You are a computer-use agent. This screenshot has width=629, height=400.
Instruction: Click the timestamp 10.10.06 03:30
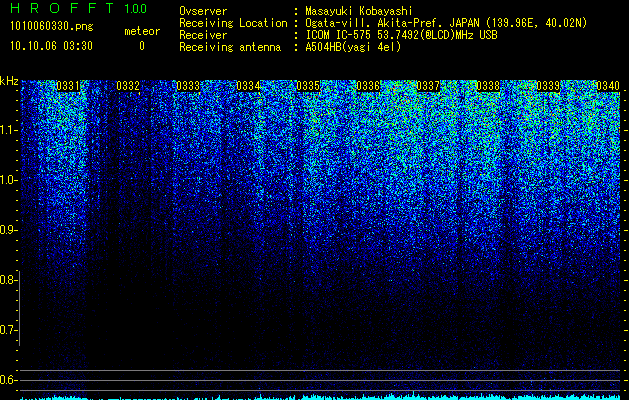click(51, 46)
